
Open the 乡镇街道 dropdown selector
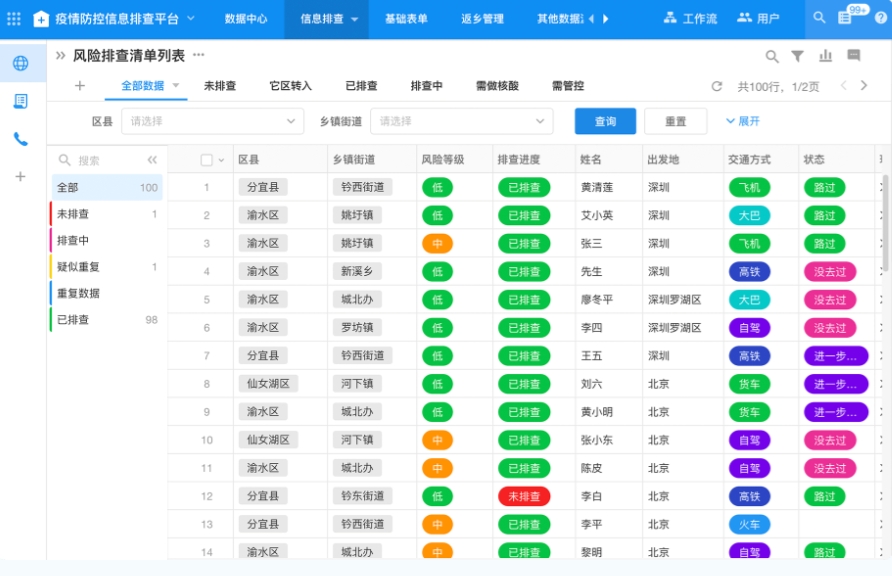(461, 121)
